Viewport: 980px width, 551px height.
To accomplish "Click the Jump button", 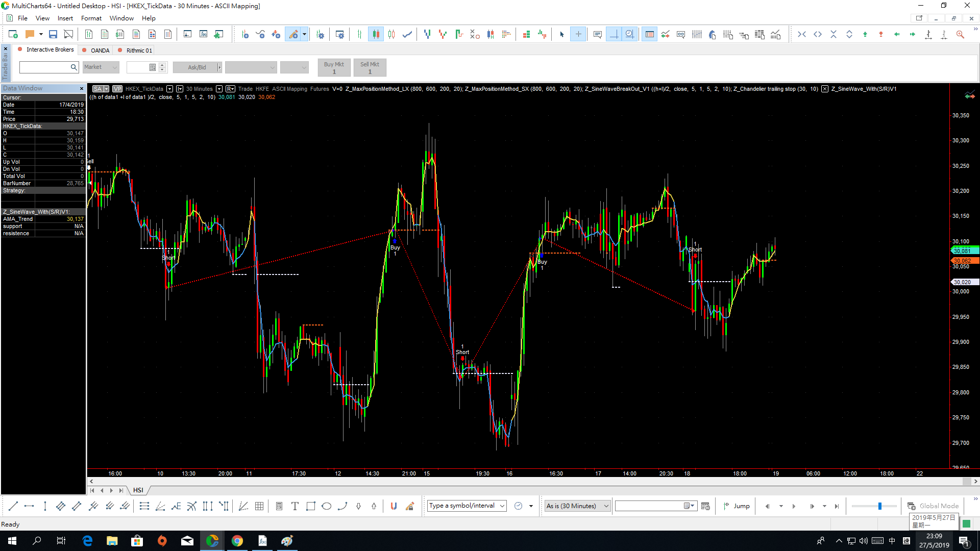I will click(737, 506).
